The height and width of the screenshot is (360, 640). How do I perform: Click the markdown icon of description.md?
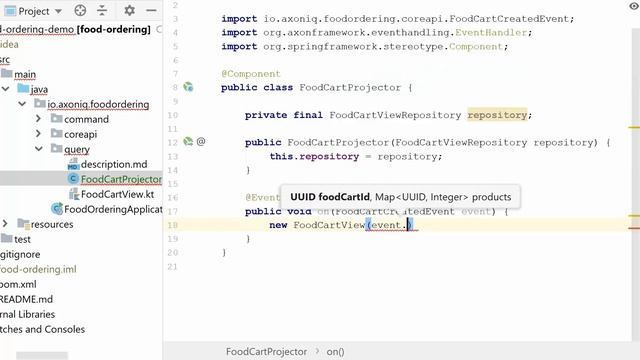pyautogui.click(x=73, y=164)
